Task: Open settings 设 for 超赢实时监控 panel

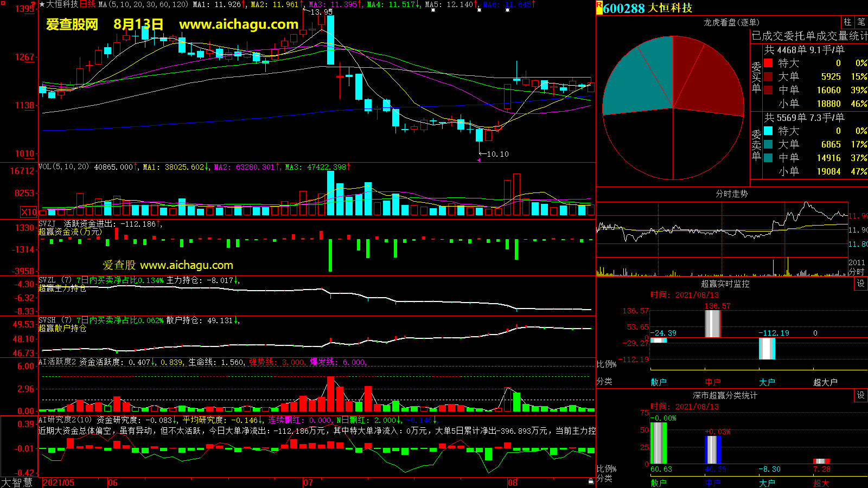Action: coord(861,284)
